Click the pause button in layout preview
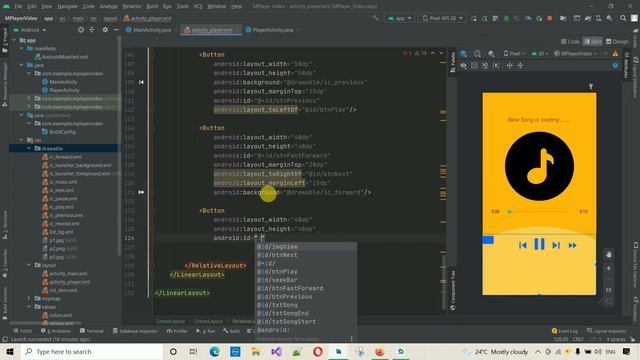This screenshot has width=640, height=360. (x=539, y=244)
